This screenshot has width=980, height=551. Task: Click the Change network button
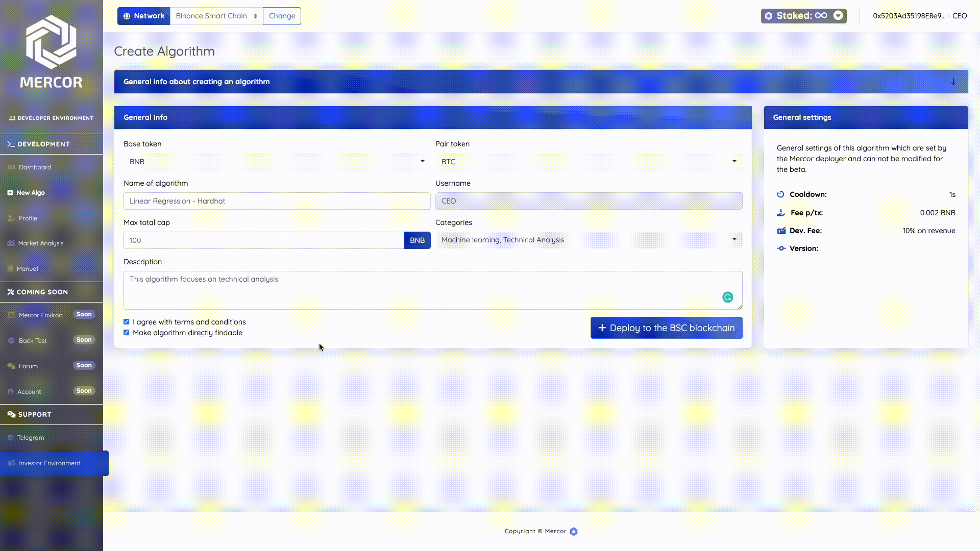coord(282,16)
